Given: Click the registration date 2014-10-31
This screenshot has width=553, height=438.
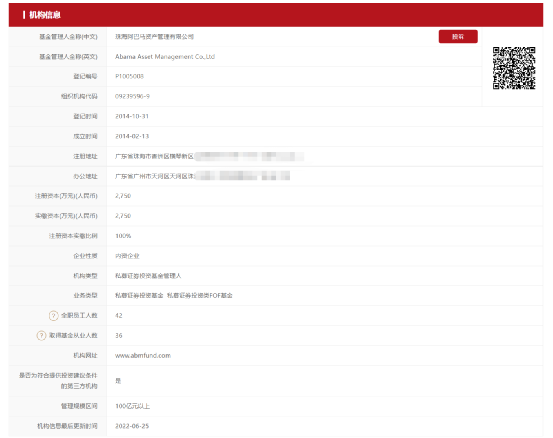Looking at the screenshot, I should (x=132, y=116).
